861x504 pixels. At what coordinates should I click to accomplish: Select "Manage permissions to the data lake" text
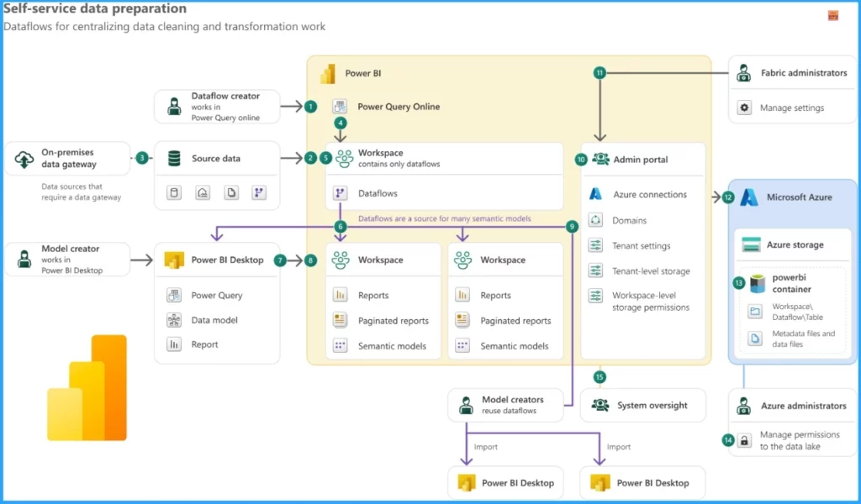pos(800,440)
